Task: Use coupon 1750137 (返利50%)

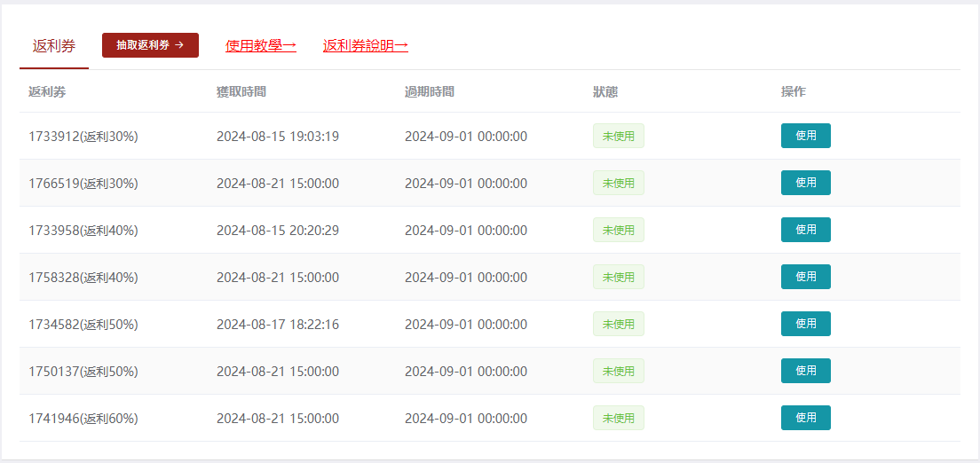Action: pos(805,371)
